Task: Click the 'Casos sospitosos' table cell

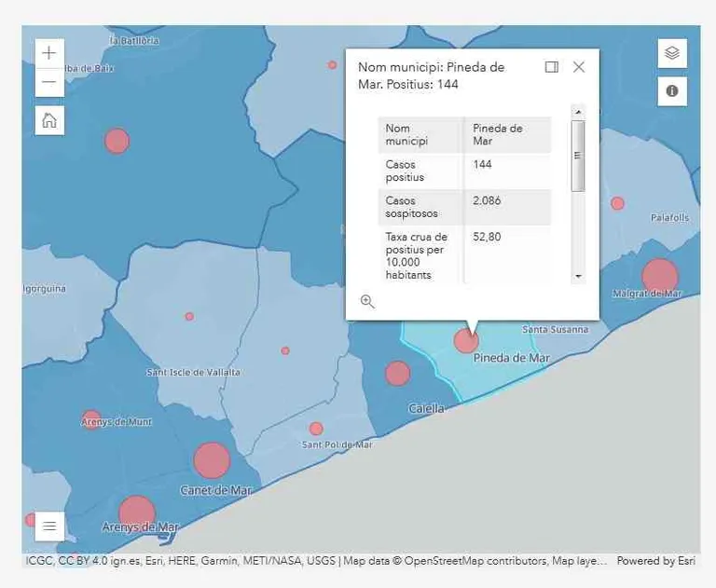Action: (x=420, y=207)
